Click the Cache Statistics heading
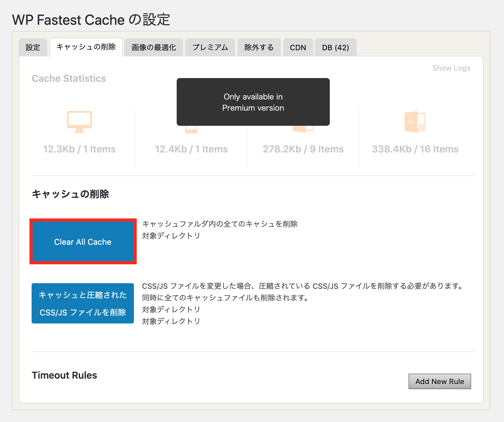Image resolution: width=504 pixels, height=422 pixels. 69,78
